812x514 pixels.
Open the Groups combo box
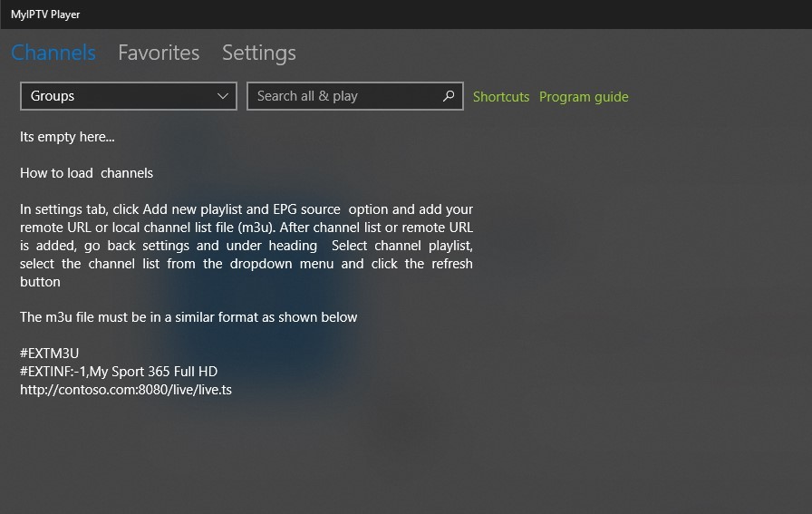[129, 96]
